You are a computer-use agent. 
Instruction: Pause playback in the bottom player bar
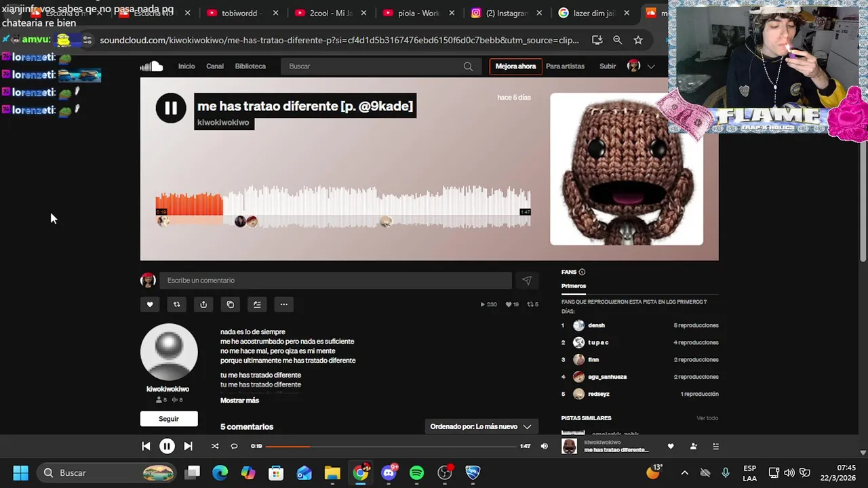click(x=167, y=446)
